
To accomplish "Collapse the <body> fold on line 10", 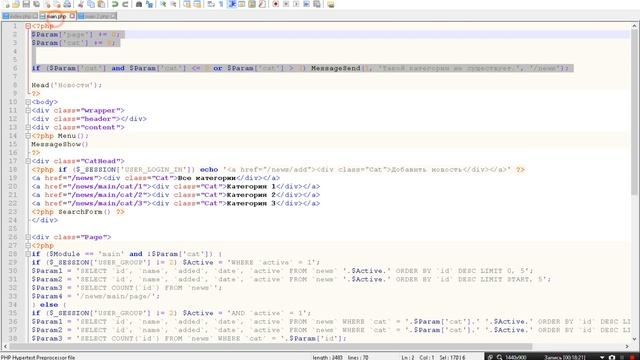I will click(28, 102).
